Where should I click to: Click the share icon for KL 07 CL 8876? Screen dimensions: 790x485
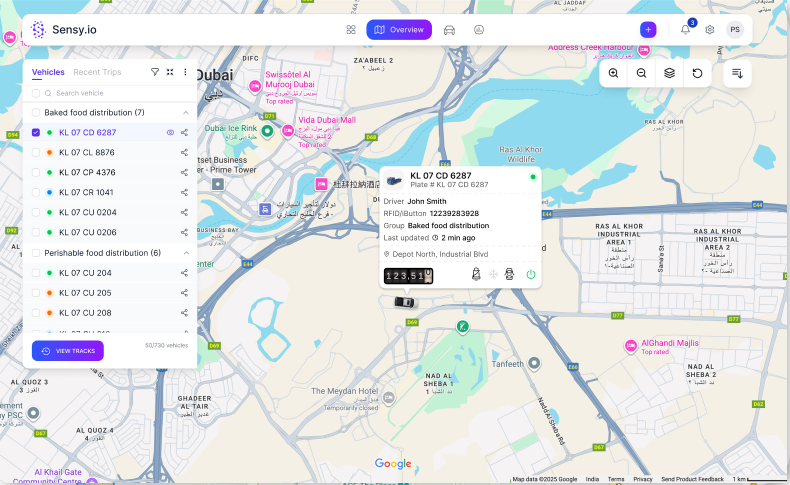[x=185, y=152]
